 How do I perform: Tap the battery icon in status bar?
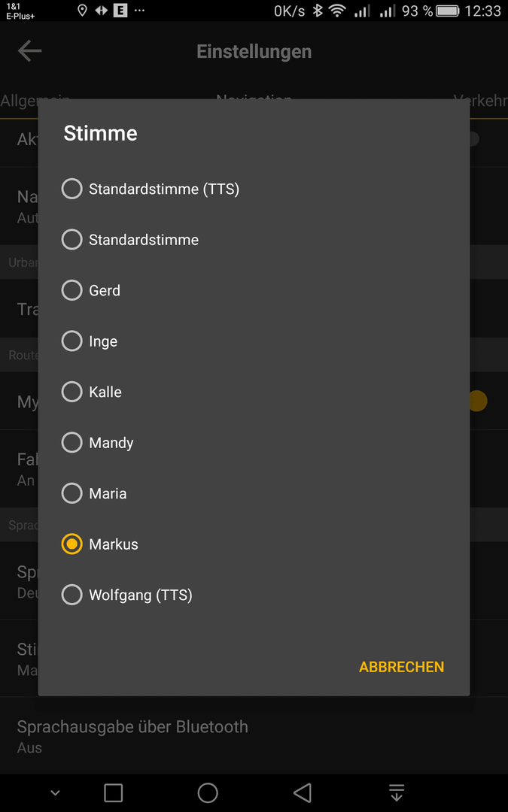(x=447, y=11)
